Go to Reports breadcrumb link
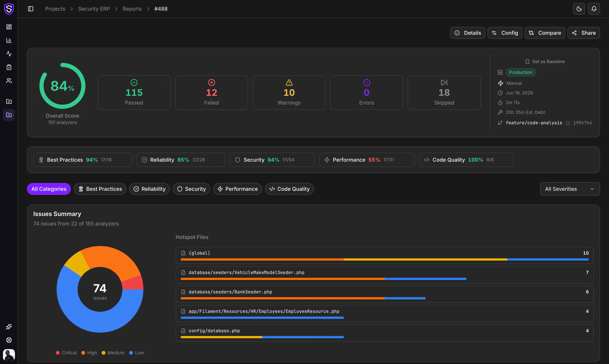This screenshot has height=364, width=609. click(x=132, y=9)
